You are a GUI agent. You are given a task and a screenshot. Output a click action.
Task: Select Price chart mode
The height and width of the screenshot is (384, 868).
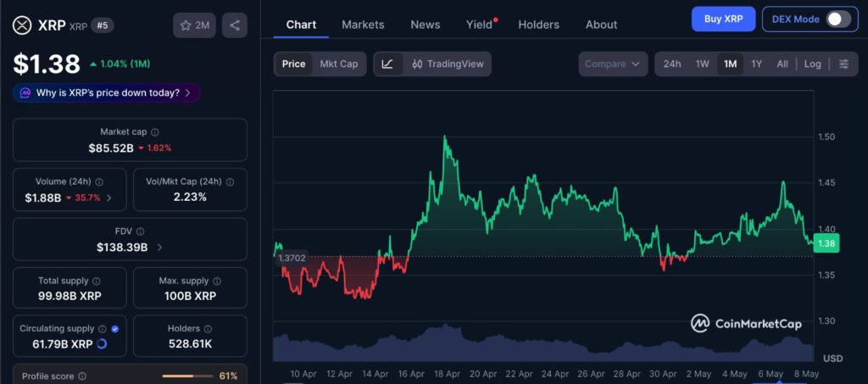[x=293, y=64]
